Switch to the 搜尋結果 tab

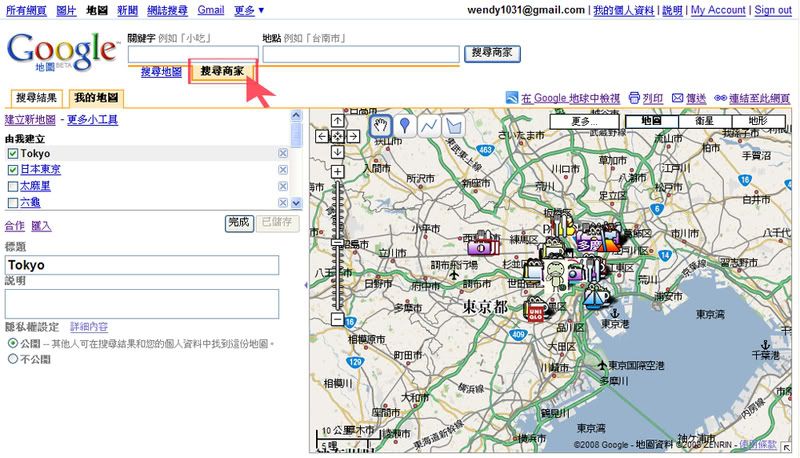click(x=36, y=98)
